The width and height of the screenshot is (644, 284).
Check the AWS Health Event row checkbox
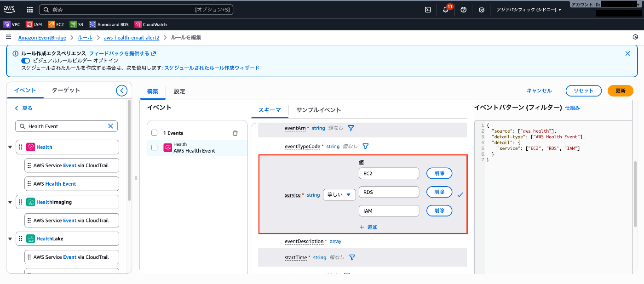(x=155, y=148)
